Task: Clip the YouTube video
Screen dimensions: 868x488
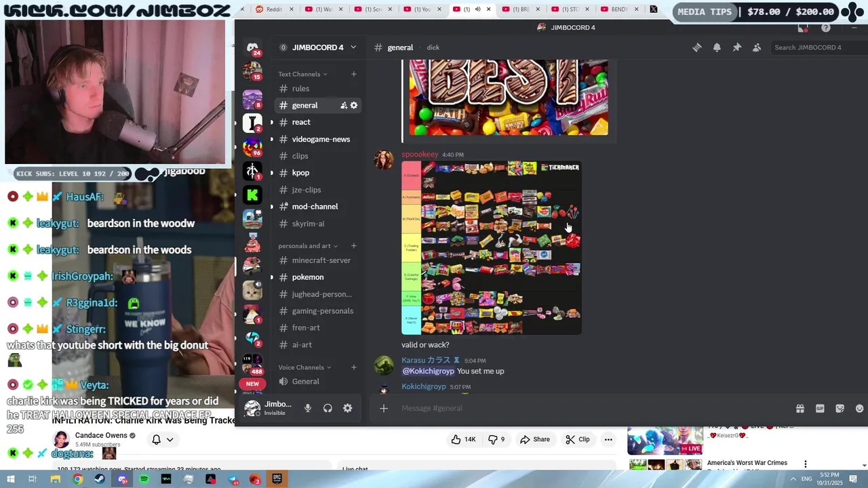Action: pos(577,439)
